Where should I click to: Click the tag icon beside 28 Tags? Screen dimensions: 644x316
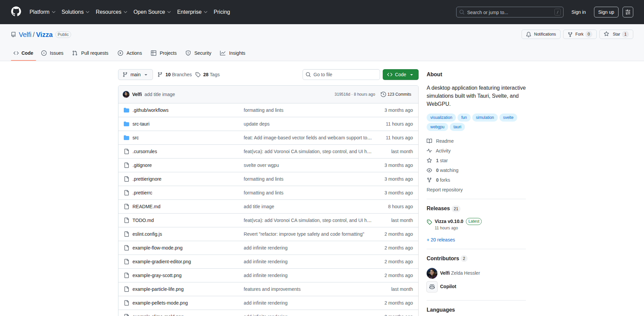198,75
